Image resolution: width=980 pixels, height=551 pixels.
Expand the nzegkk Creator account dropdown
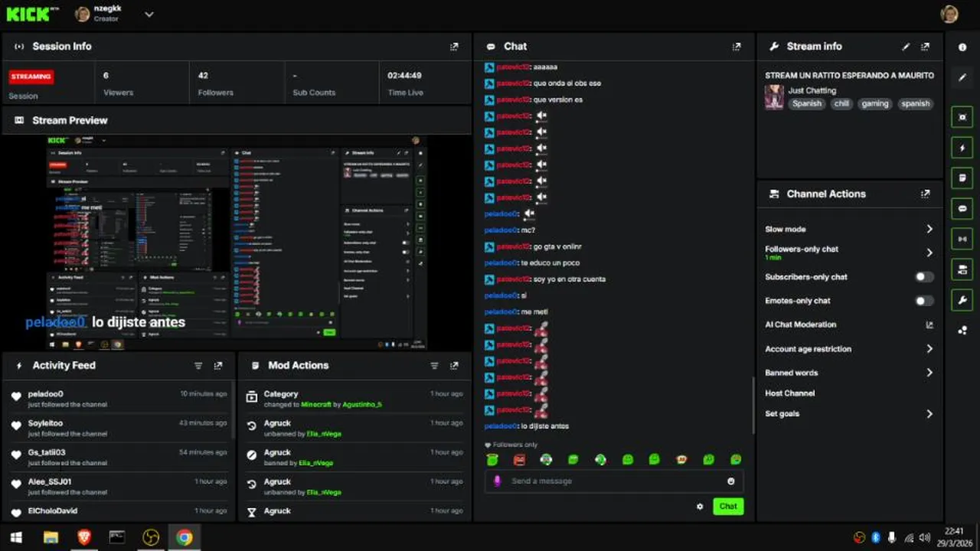tap(149, 14)
